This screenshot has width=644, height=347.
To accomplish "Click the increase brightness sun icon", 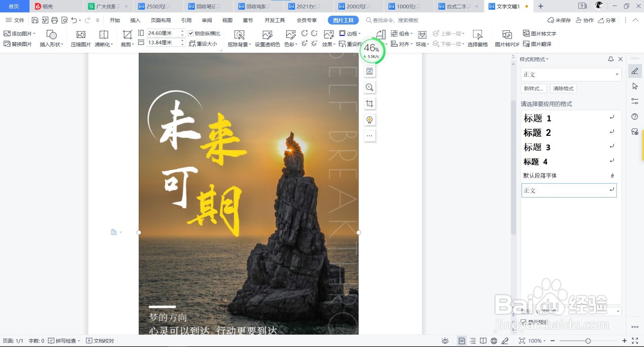I will pyautogui.click(x=305, y=44).
